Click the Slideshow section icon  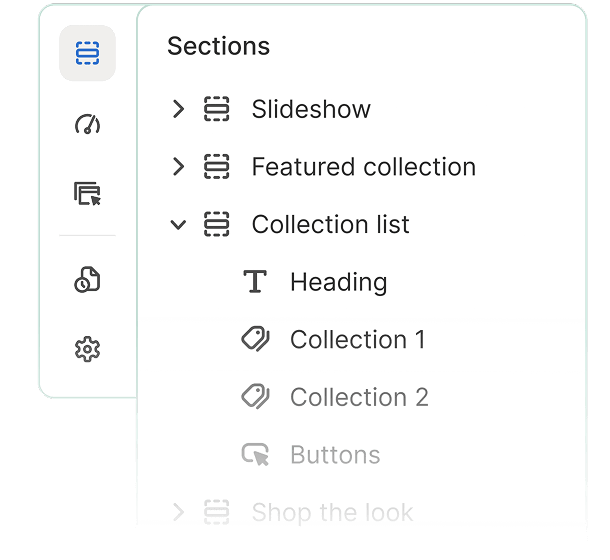tap(217, 109)
